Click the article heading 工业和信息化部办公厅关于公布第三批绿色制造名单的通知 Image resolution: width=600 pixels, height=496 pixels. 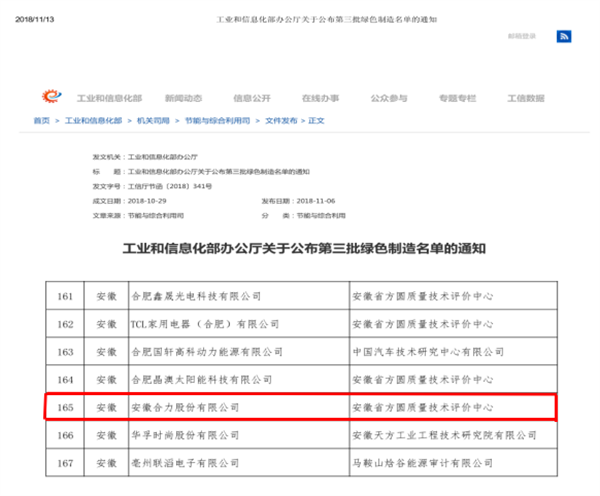[x=304, y=248]
